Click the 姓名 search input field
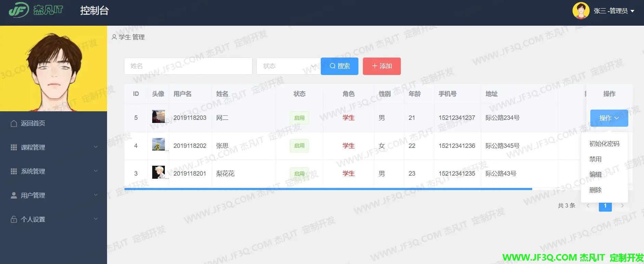 [x=188, y=66]
